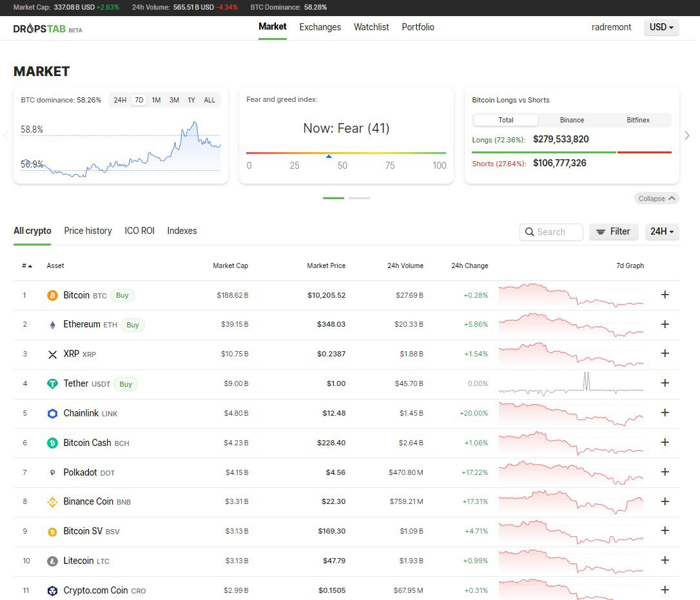Add XRP with its plus icon

click(665, 353)
